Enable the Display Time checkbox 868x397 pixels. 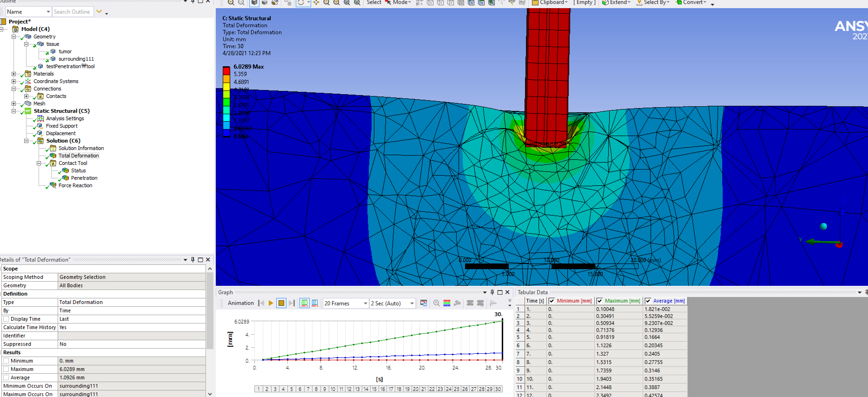[6, 319]
